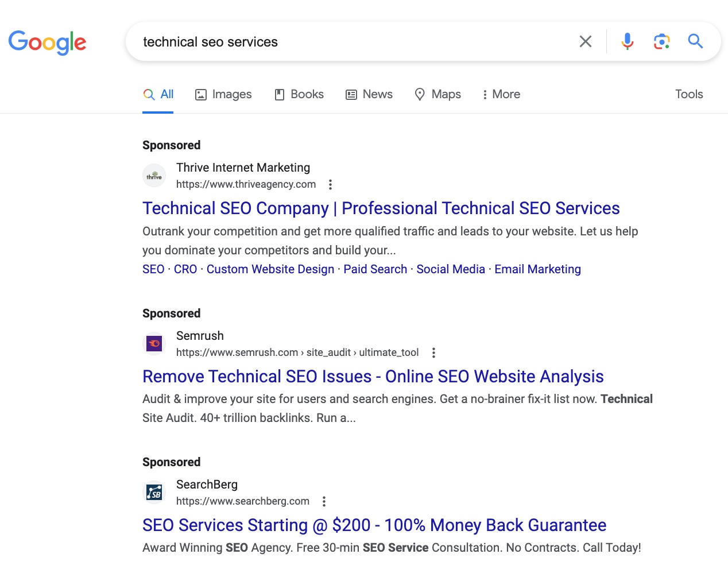Submit search using the magnifying glass icon
This screenshot has height=585, width=728.
click(x=695, y=41)
